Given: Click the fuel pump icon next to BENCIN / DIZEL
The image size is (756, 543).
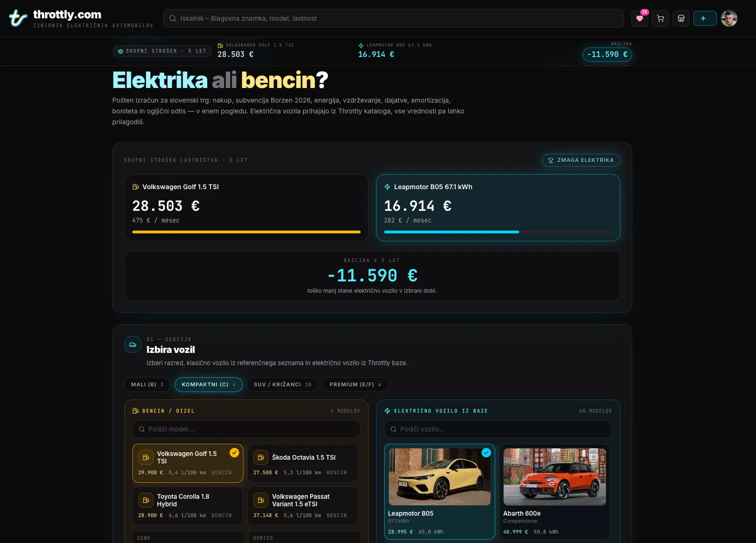Looking at the screenshot, I should tap(136, 411).
